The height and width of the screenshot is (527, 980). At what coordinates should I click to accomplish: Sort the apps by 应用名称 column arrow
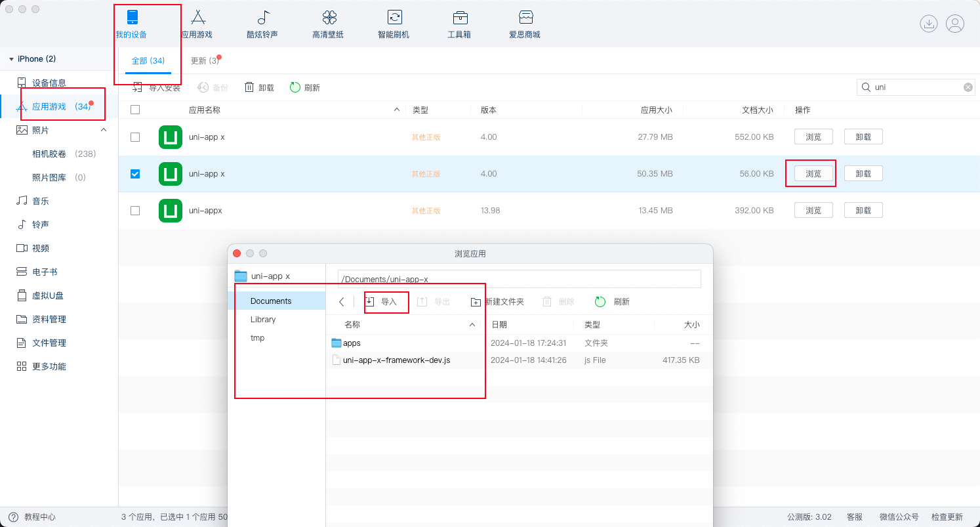click(x=396, y=110)
